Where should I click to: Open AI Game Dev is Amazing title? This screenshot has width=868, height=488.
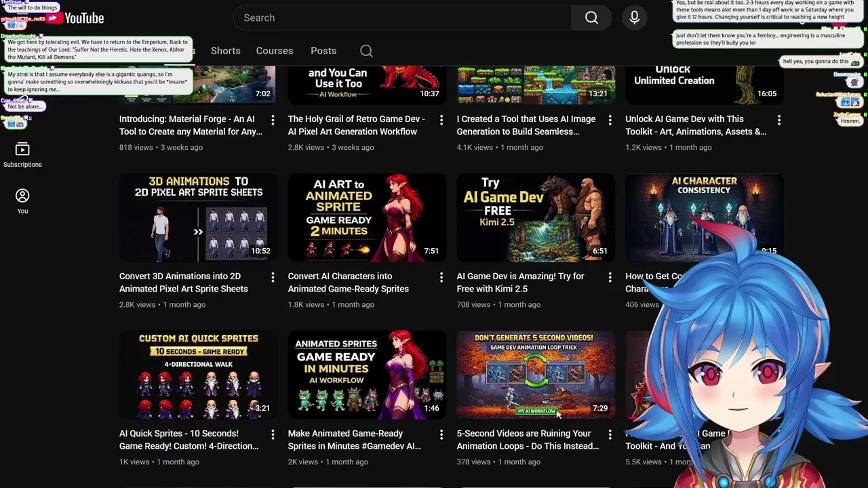[x=521, y=283]
